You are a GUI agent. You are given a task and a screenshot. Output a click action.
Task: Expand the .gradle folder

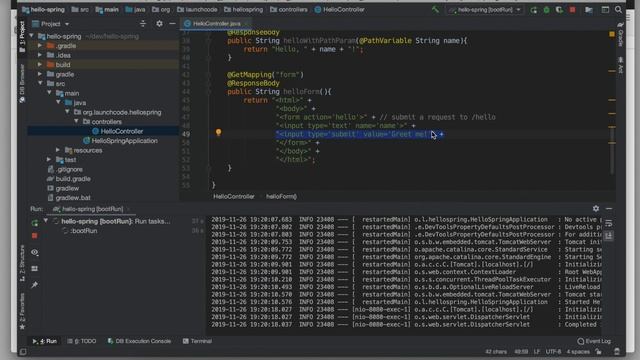pyautogui.click(x=40, y=45)
